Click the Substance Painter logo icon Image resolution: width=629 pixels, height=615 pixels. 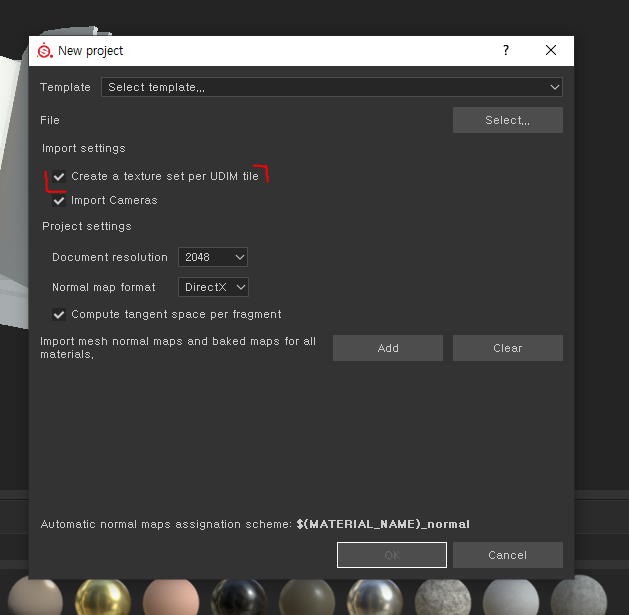pos(45,51)
